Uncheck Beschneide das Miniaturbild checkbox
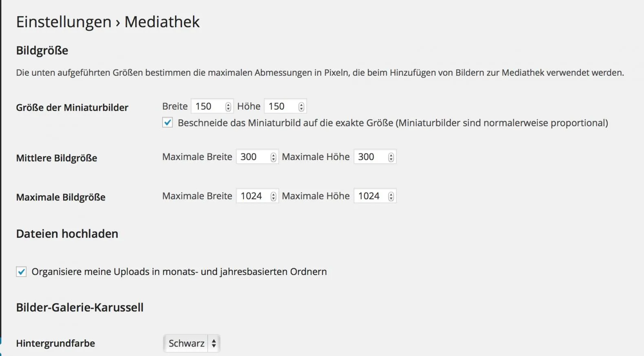Screen dimensions: 644x356 tap(167, 123)
